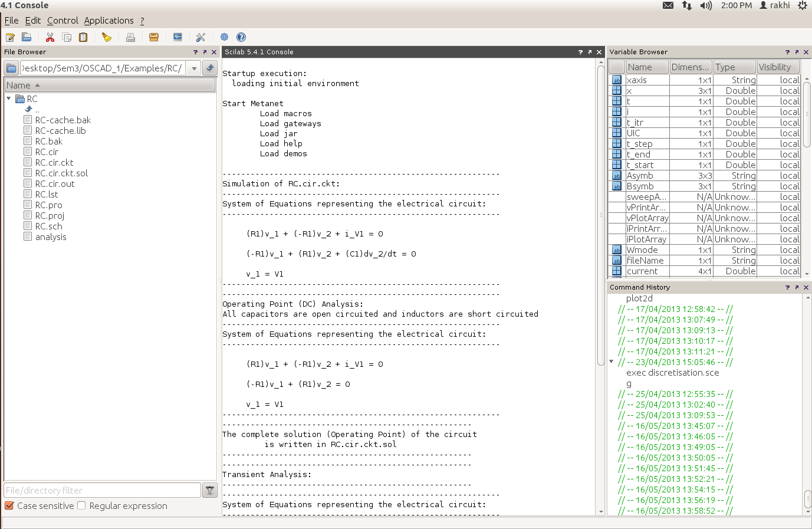
Task: Undock the File Browser panel
Action: click(205, 52)
